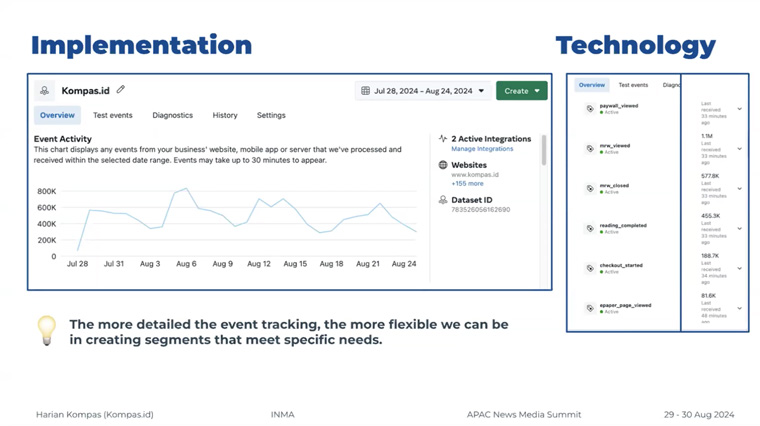Expand the 81.6K epaper_page_viewed row chevron
Viewport: 760px width, 426px height.
740,308
